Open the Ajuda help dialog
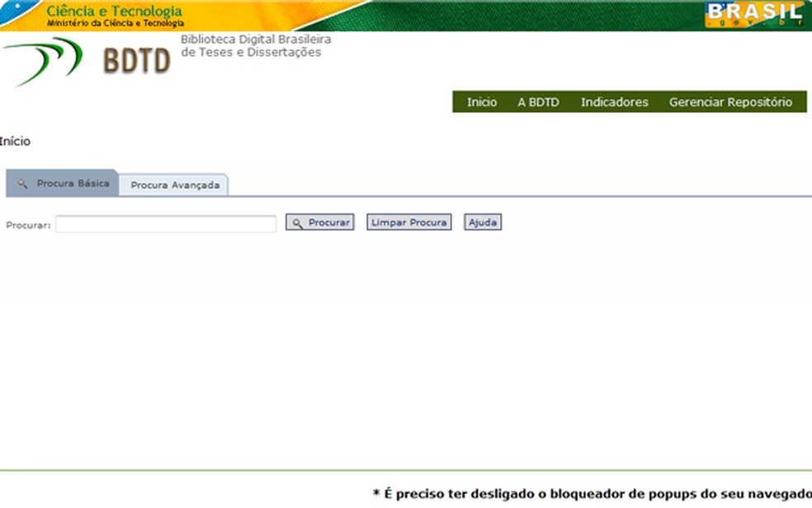Image resolution: width=812 pixels, height=508 pixels. (x=483, y=222)
